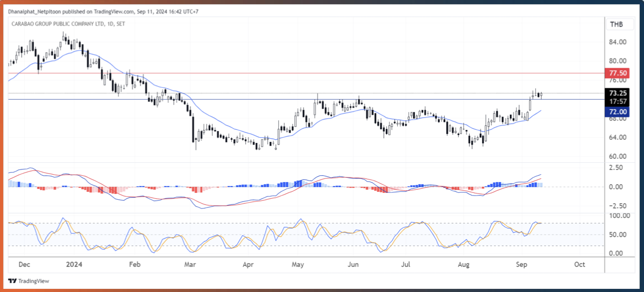
Task: Click the 17:57 countdown label
Action: [x=618, y=102]
